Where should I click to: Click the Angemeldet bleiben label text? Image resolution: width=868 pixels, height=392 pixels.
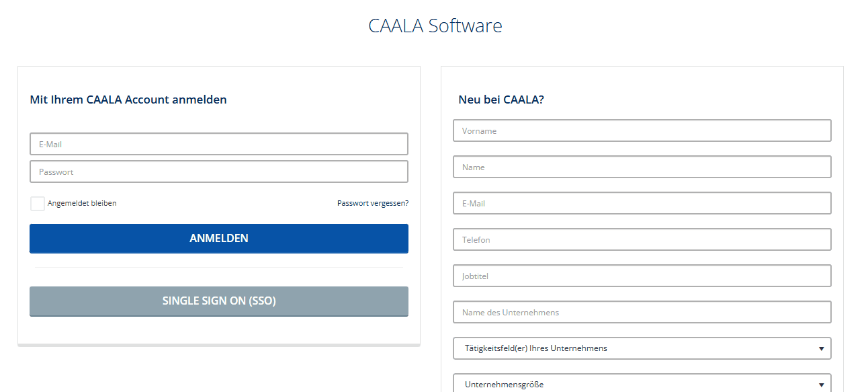82,203
